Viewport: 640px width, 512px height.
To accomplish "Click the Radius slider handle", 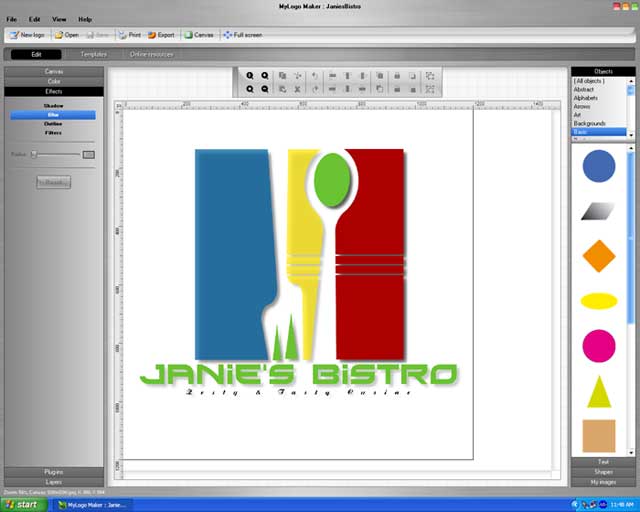I will 33,154.
